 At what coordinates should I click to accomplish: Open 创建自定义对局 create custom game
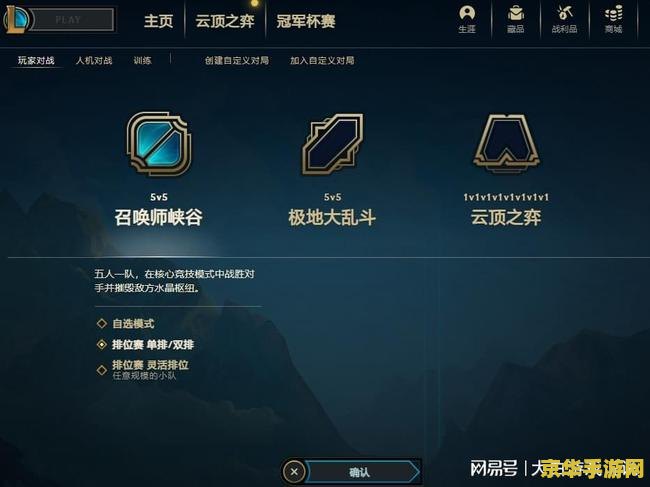click(x=237, y=61)
